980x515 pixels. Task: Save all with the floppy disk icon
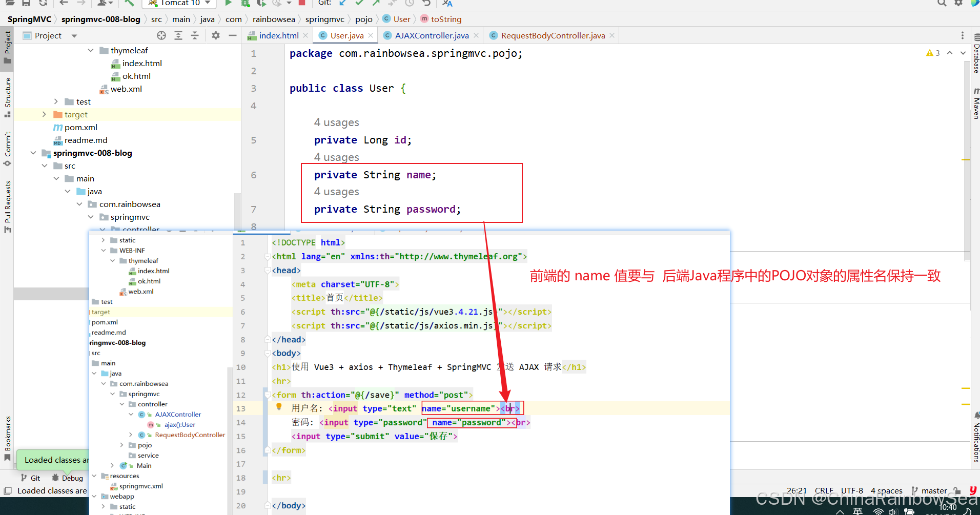(26, 3)
